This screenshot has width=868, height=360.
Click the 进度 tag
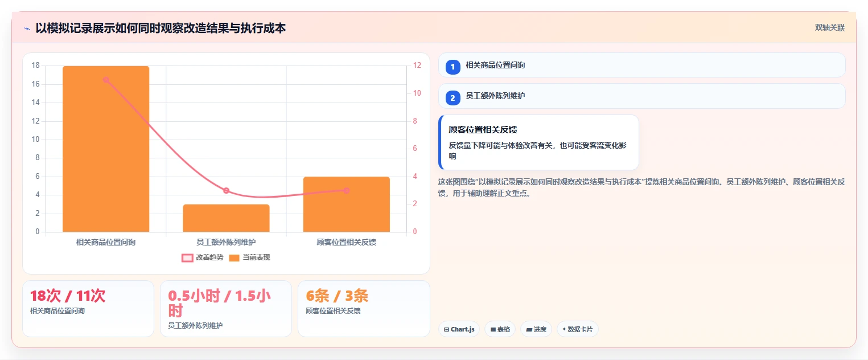coord(536,329)
